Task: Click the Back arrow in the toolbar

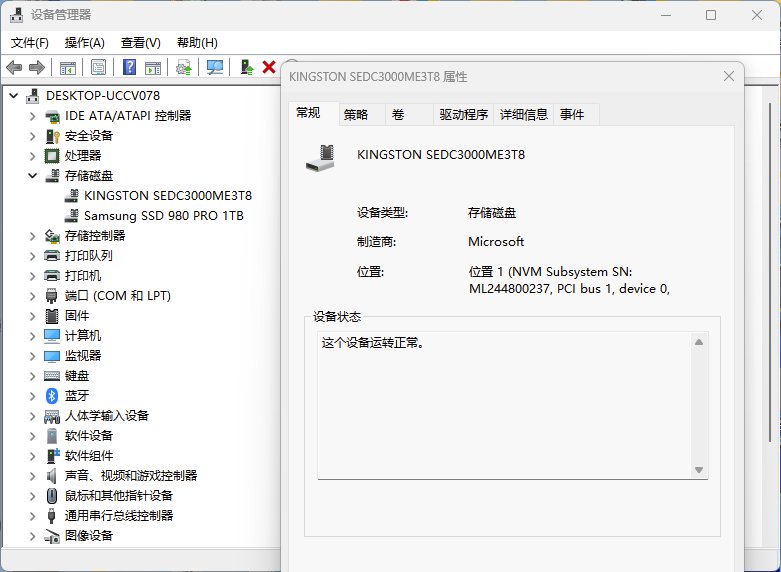Action: pos(14,67)
